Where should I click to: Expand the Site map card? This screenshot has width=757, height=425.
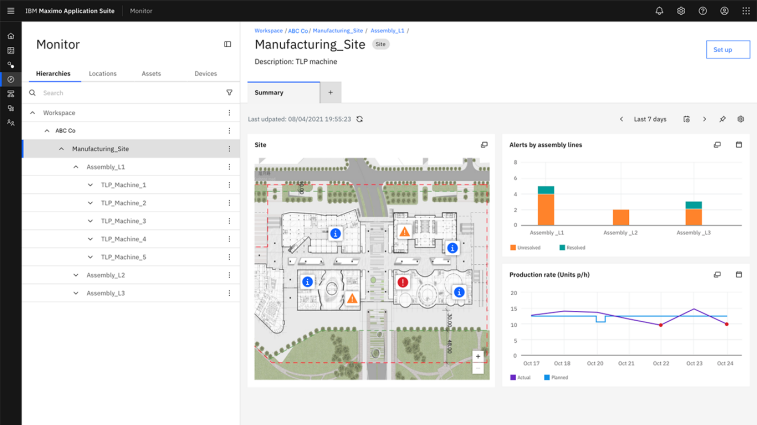coord(484,145)
